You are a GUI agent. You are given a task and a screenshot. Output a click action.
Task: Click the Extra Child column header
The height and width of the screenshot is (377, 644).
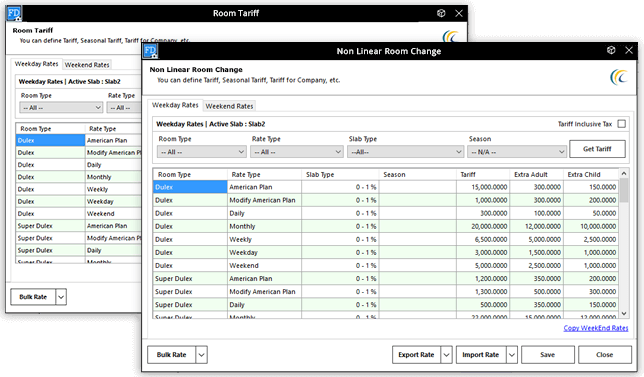coord(591,175)
